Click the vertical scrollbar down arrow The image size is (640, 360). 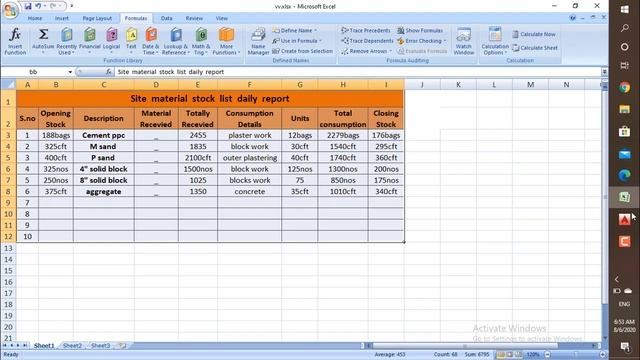605,338
